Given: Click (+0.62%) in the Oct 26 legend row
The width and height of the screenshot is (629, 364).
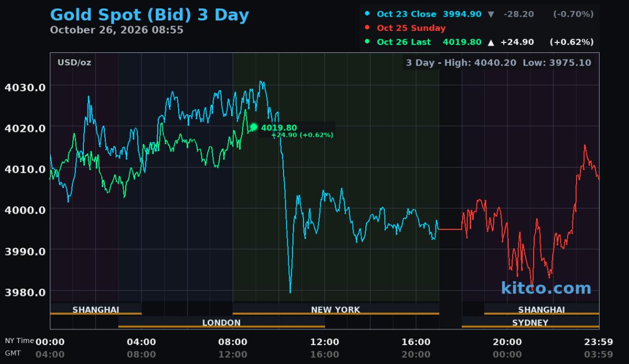Looking at the screenshot, I should (571, 42).
